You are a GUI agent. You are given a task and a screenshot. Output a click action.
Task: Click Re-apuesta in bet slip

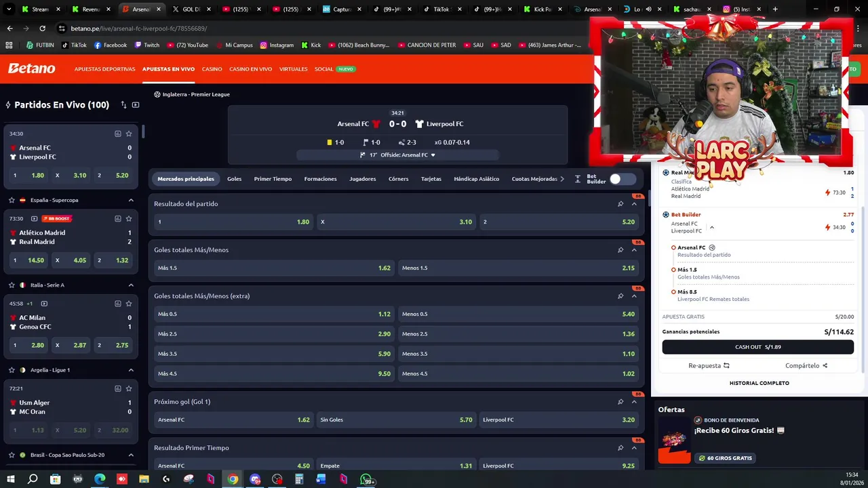[x=709, y=366]
